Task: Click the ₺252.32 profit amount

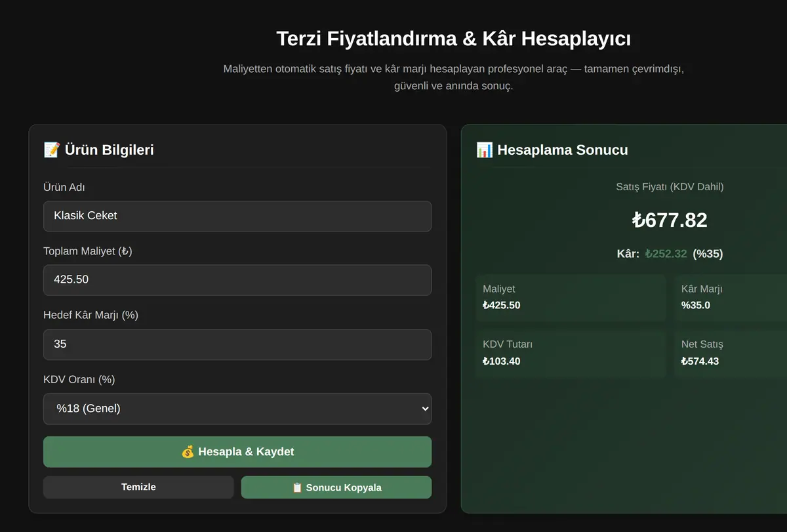Action: click(x=666, y=254)
